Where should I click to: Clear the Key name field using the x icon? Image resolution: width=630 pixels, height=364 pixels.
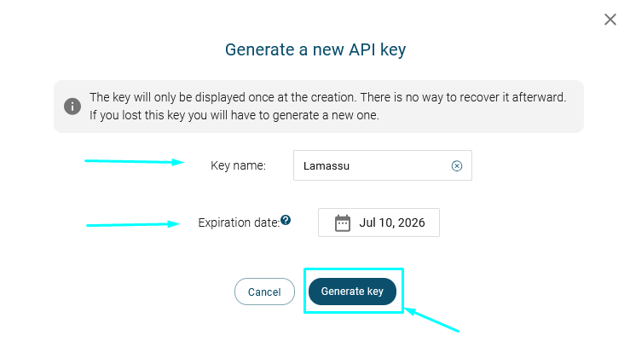coord(456,166)
